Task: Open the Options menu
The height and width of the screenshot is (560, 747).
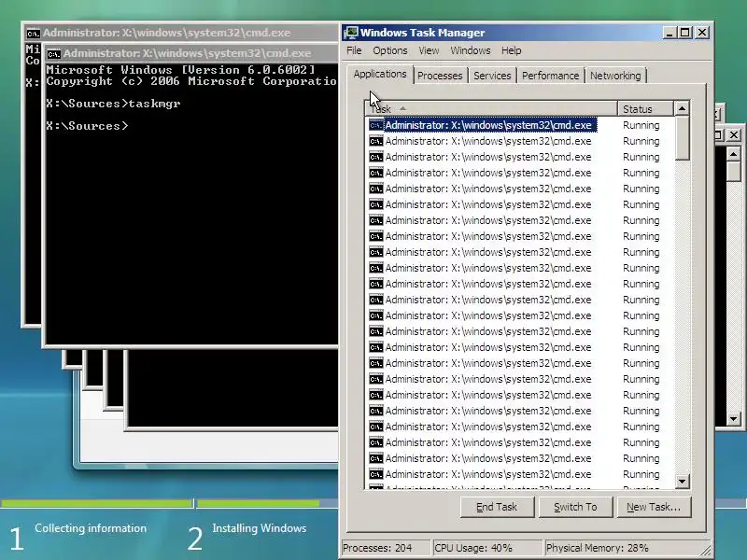Action: 389,50
